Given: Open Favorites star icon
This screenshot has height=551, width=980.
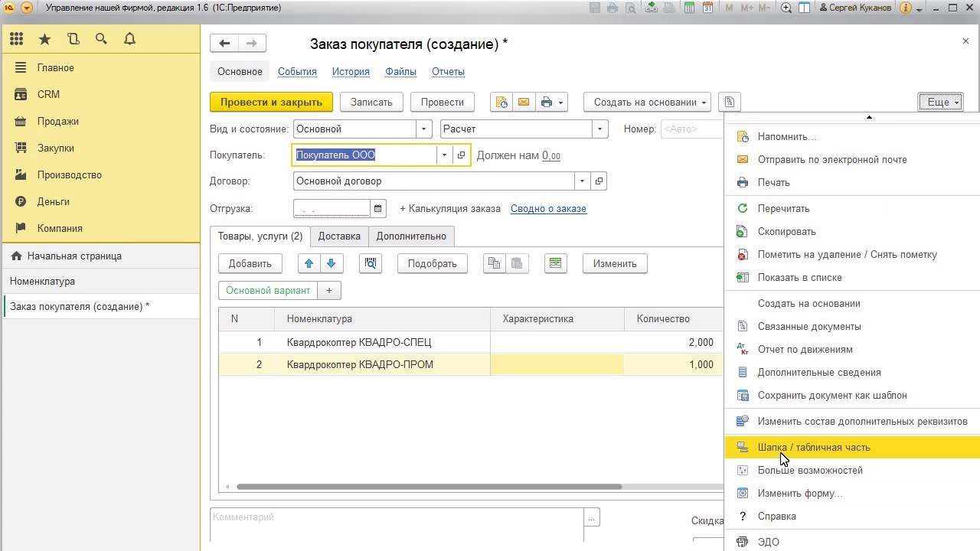Looking at the screenshot, I should [44, 39].
